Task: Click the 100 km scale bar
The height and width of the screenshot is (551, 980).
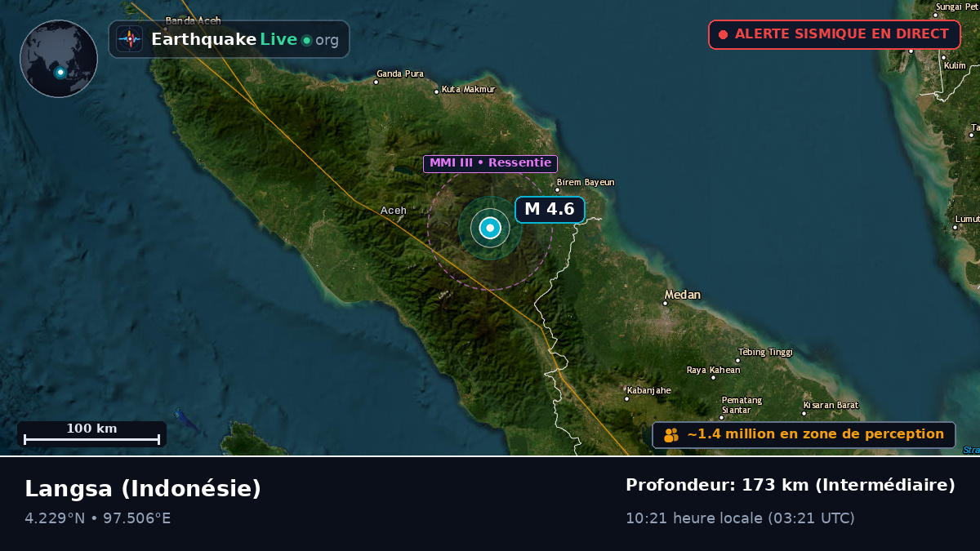Action: pos(91,433)
